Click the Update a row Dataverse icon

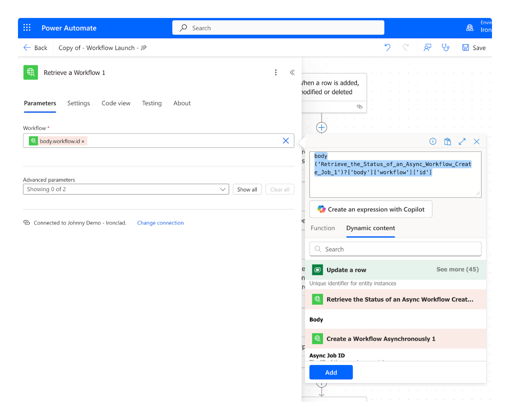point(318,269)
